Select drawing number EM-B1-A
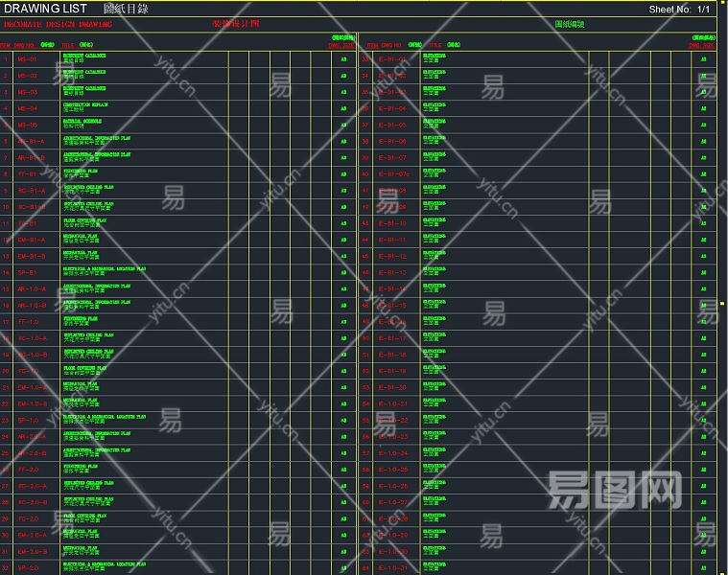 point(32,240)
